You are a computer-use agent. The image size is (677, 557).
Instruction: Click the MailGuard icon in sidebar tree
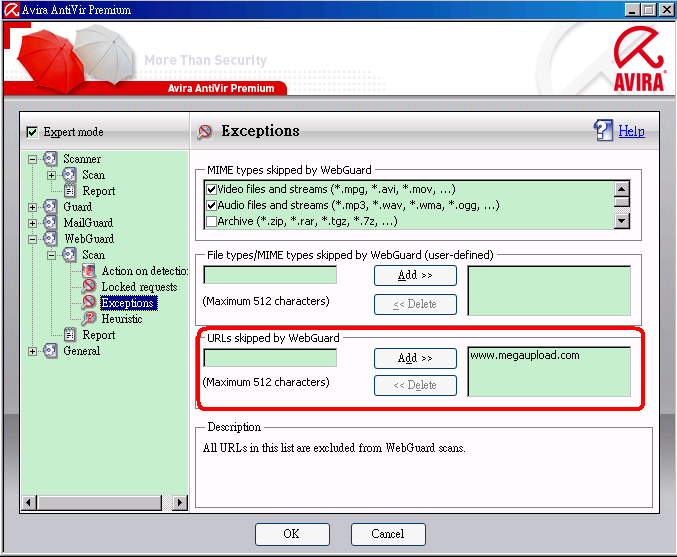coord(51,223)
